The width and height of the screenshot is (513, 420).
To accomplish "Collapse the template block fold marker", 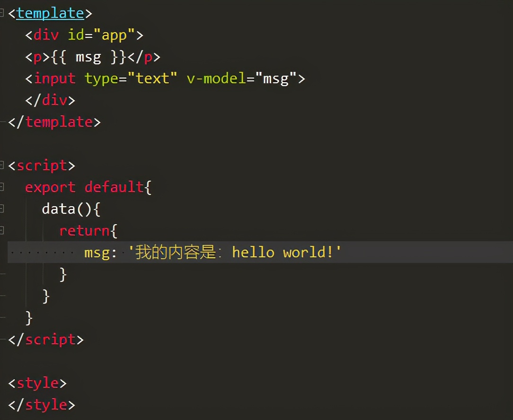I will coord(1,13).
